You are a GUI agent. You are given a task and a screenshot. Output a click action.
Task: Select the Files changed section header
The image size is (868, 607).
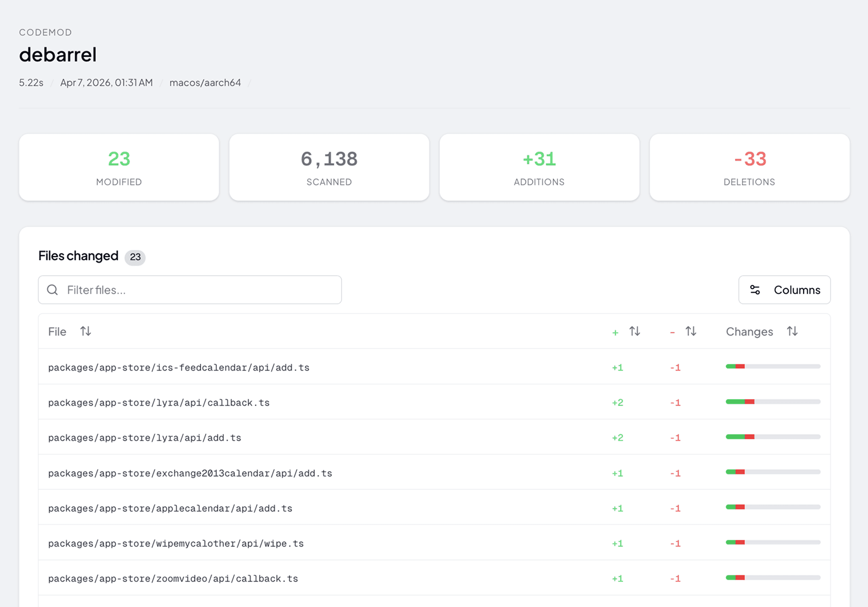coord(78,256)
